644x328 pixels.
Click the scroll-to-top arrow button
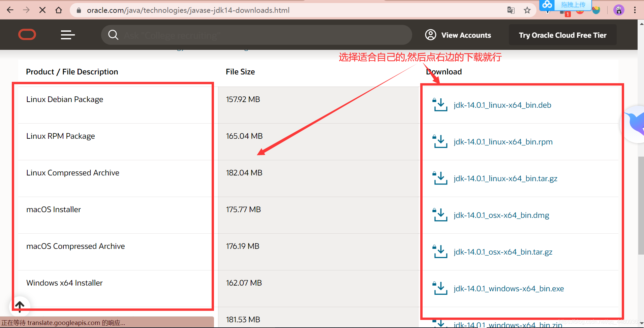click(20, 306)
